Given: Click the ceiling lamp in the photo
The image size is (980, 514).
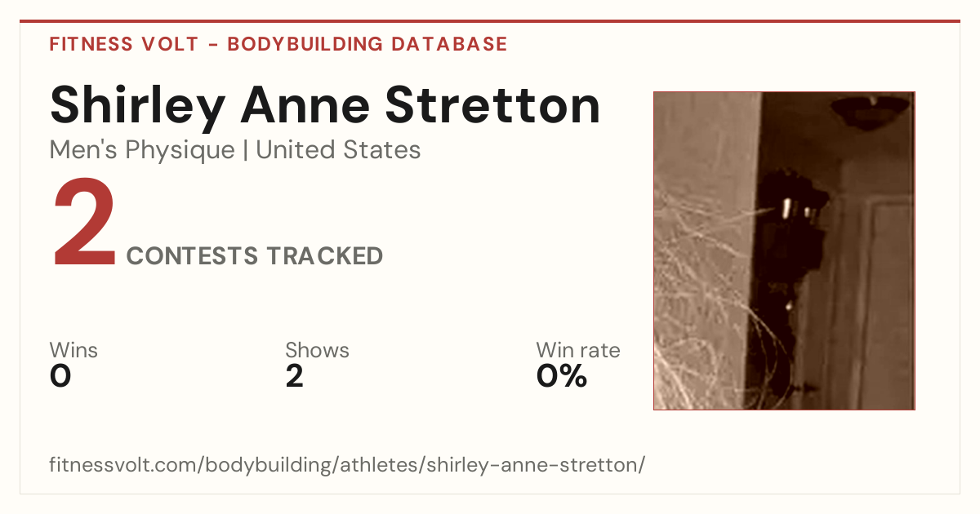Looking at the screenshot, I should (871, 111).
